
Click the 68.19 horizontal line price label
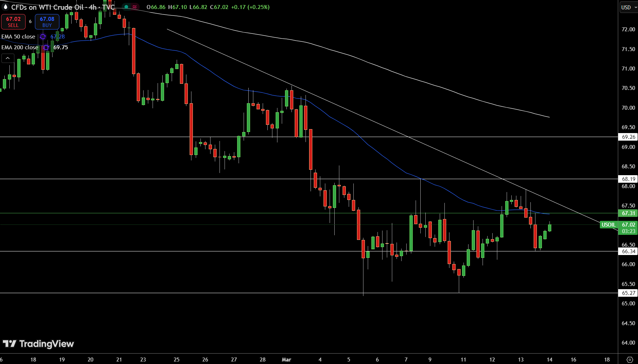pos(628,179)
